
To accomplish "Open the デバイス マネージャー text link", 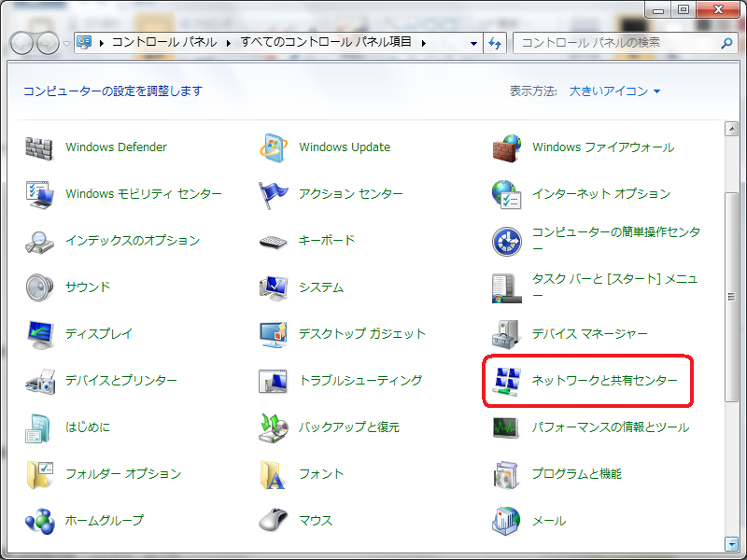I will tap(589, 334).
